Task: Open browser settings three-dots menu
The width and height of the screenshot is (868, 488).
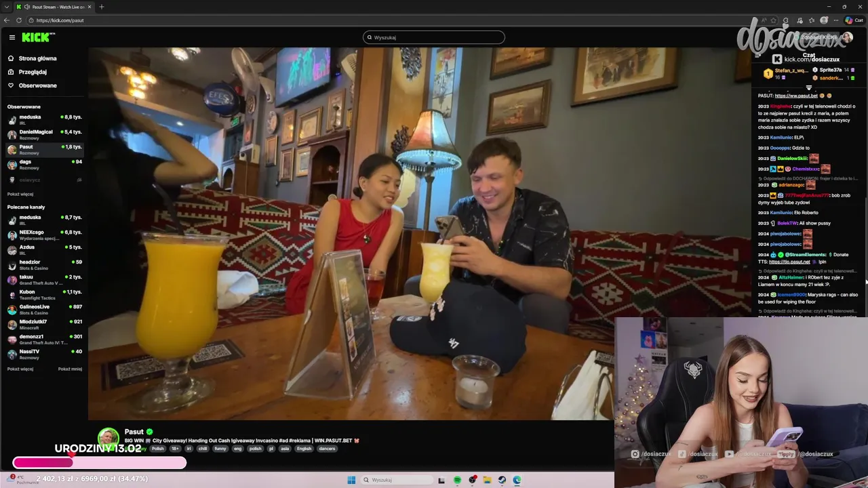Action: pyautogui.click(x=837, y=20)
